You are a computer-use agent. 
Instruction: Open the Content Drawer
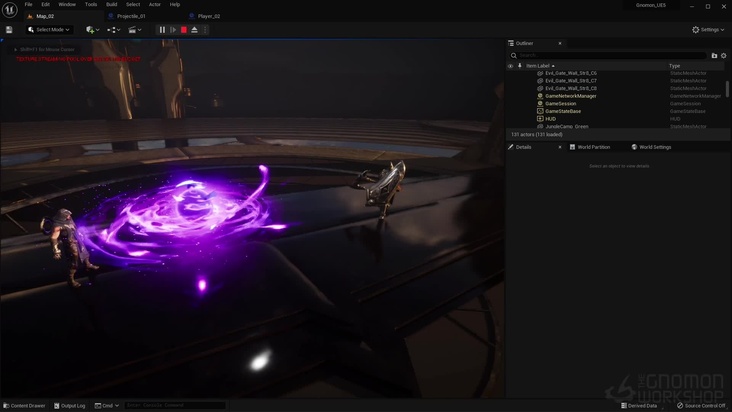click(24, 406)
